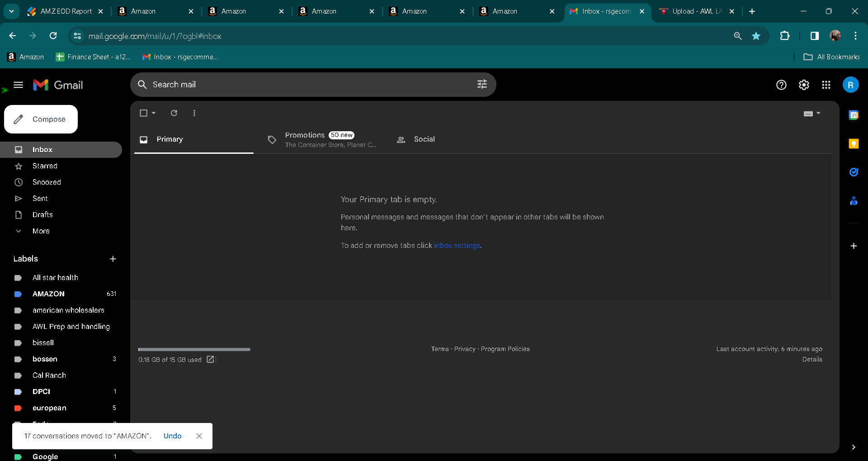Dismiss the conversations moved notification

[x=199, y=436]
